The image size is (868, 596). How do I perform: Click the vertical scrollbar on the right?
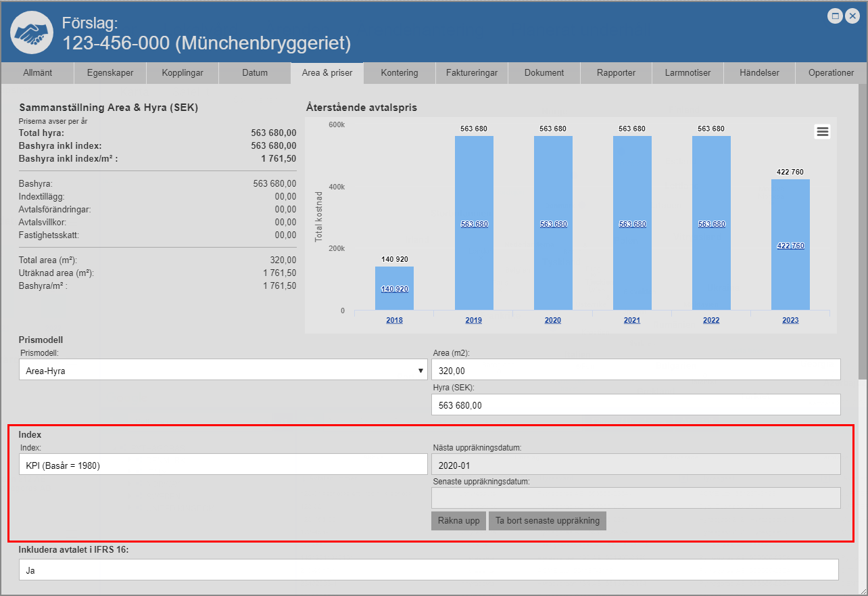[862, 230]
